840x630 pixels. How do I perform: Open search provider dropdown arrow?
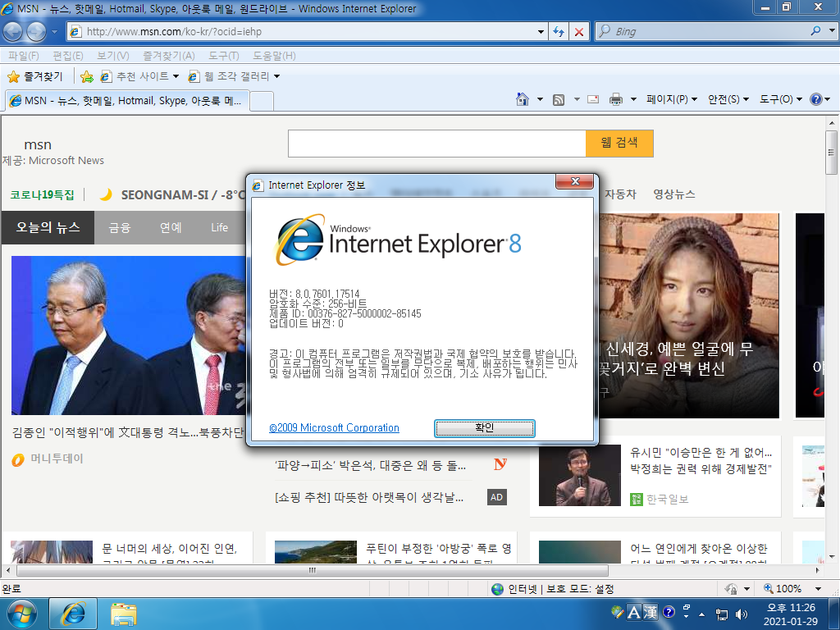coord(832,31)
